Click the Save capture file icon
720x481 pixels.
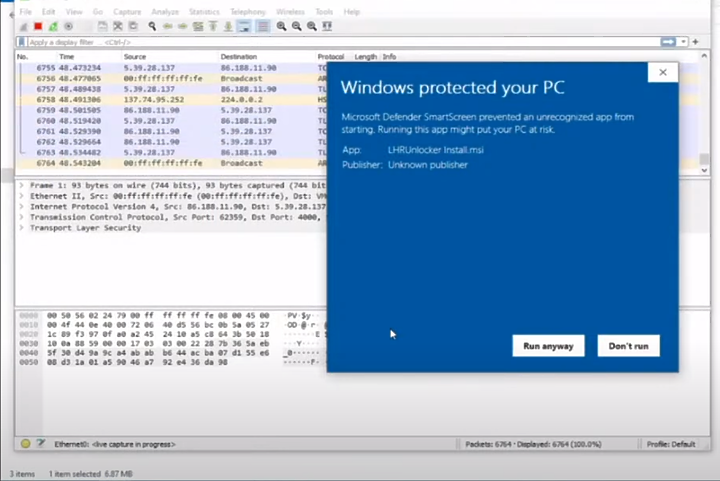[102, 26]
